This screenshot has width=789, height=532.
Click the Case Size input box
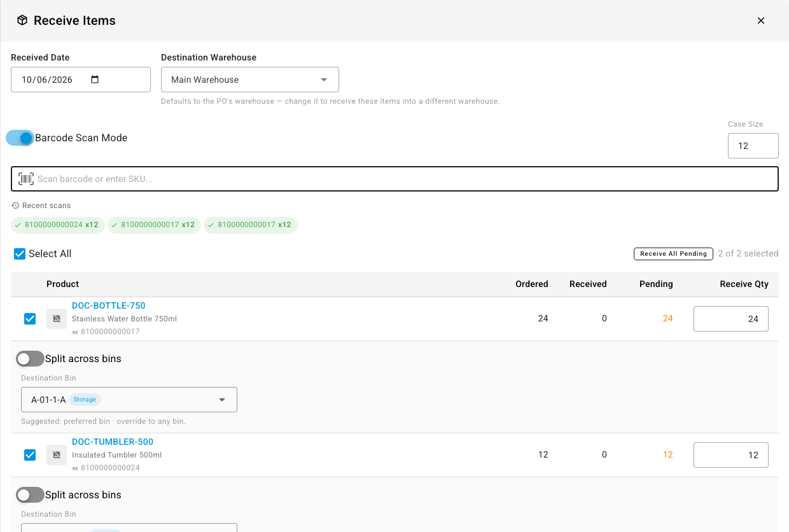[x=753, y=146]
